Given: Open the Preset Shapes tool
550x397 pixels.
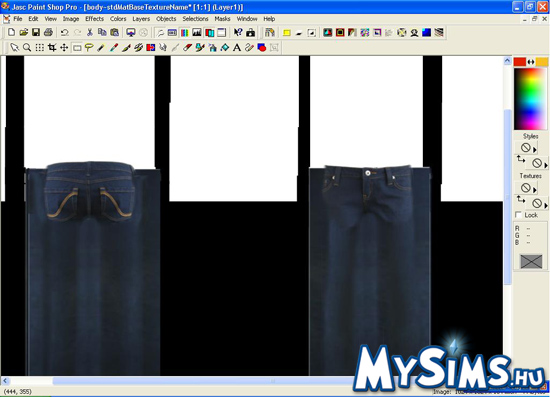Looking at the screenshot, I should [262, 47].
